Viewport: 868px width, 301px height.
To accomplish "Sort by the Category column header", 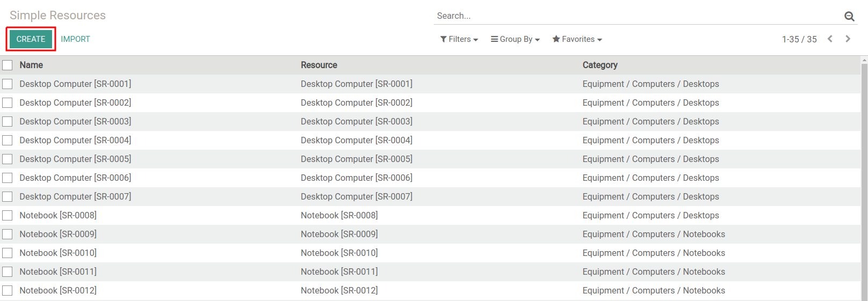I will (x=600, y=65).
